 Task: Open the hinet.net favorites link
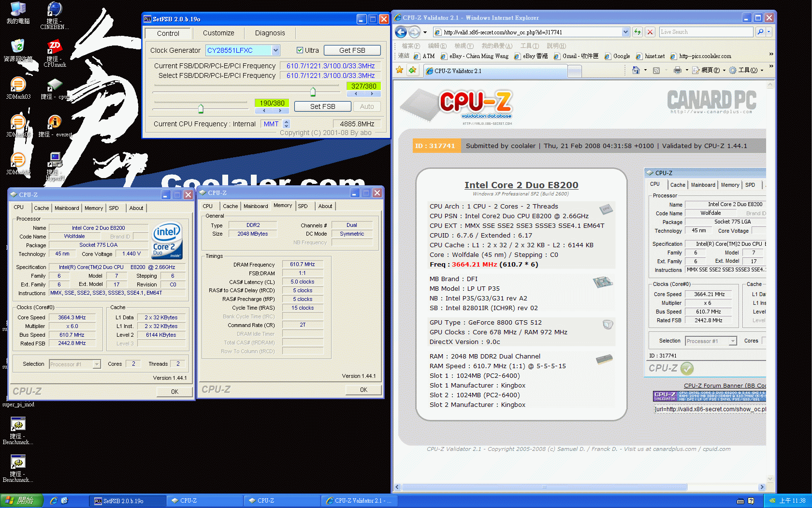(650, 56)
